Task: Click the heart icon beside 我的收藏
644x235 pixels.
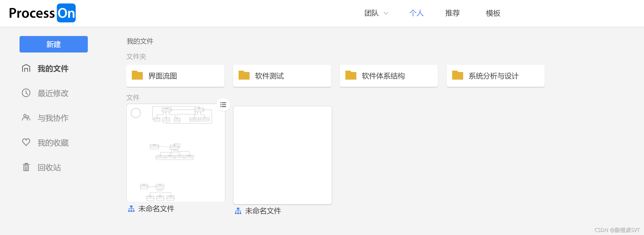Action: (x=26, y=142)
